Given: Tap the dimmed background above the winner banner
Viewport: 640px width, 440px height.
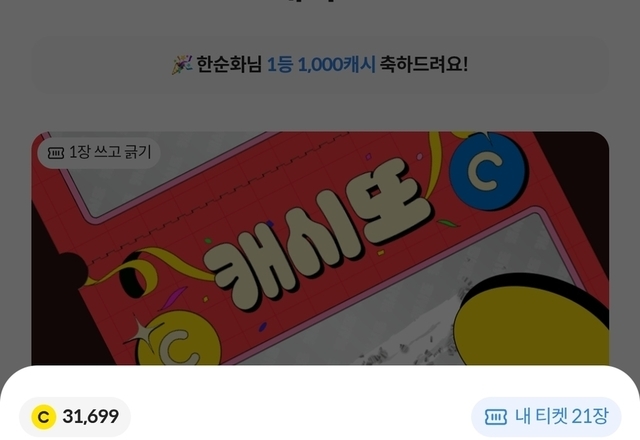Looking at the screenshot, I should (320, 18).
